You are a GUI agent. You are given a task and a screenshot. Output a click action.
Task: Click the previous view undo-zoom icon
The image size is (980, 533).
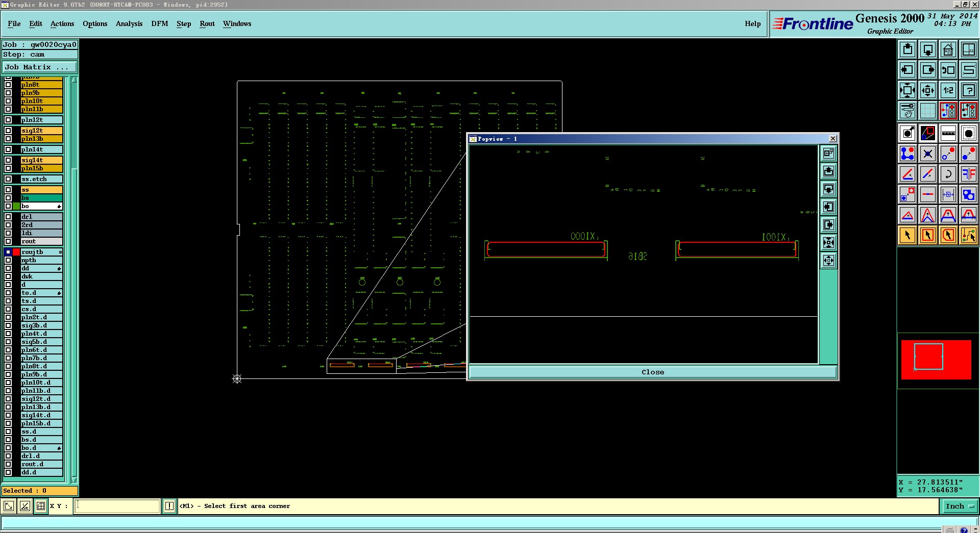coord(948,70)
